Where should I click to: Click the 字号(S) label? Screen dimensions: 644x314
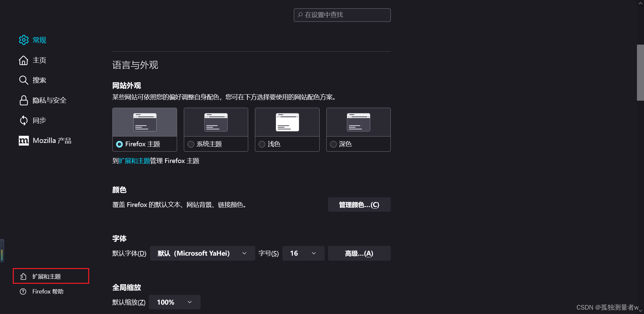(269, 253)
